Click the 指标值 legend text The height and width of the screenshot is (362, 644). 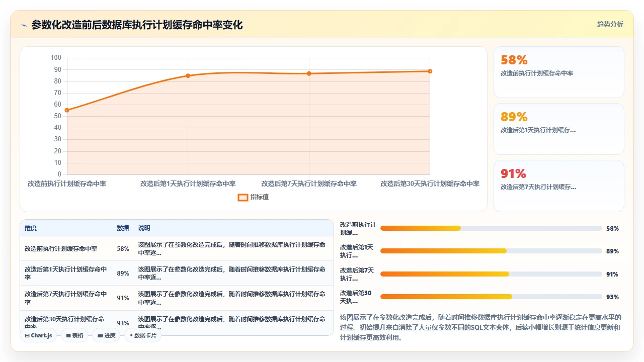point(260,197)
